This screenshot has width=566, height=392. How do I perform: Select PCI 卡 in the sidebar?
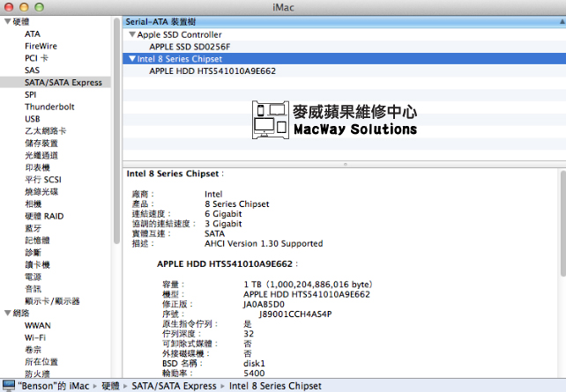click(36, 58)
